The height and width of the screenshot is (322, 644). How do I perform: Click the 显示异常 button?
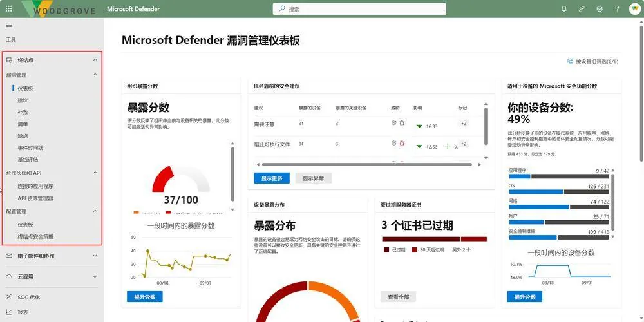click(314, 178)
